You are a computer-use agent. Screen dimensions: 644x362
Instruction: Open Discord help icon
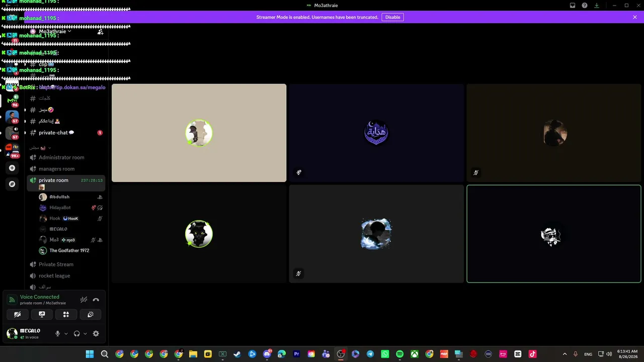click(585, 6)
